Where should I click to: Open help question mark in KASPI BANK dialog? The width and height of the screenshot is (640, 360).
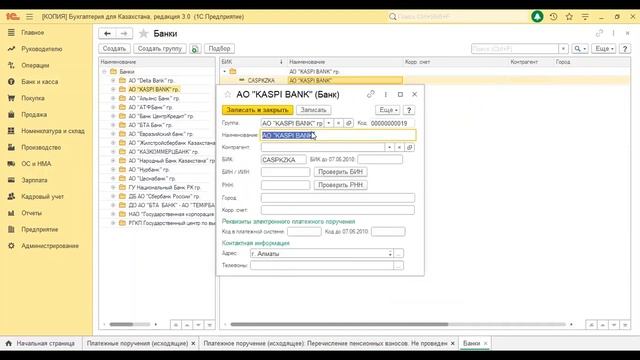(x=409, y=110)
